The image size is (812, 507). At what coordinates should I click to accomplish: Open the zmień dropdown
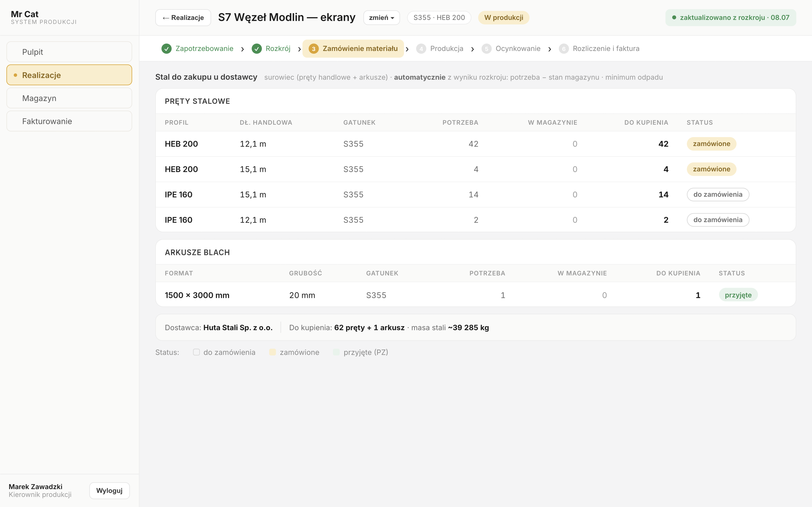coord(381,17)
